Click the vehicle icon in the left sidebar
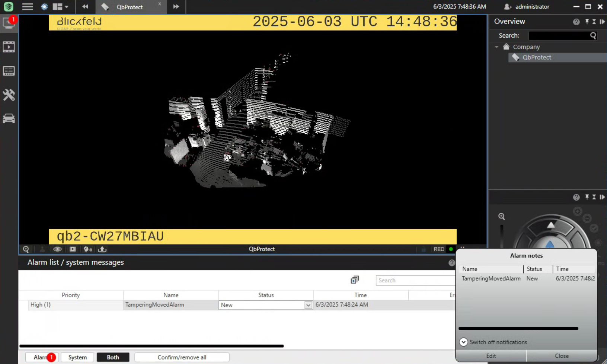This screenshot has width=607, height=364. (x=9, y=119)
